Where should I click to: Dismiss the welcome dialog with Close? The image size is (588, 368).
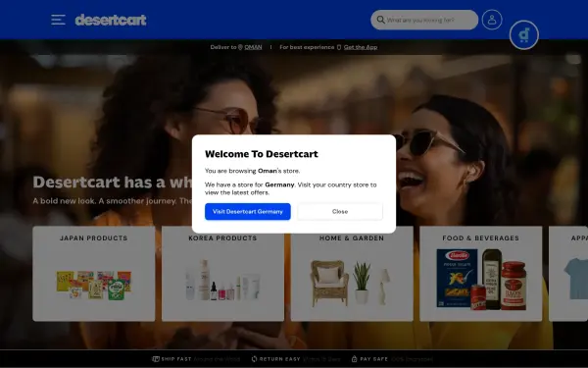coord(340,211)
